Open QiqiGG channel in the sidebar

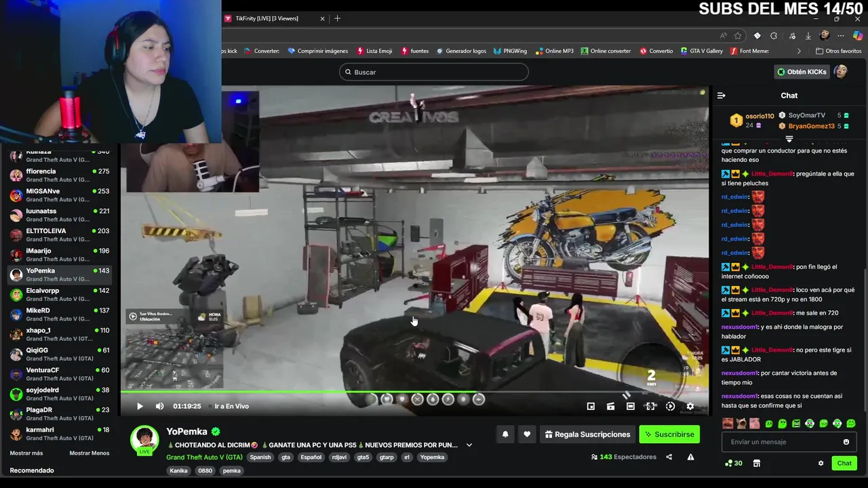click(x=60, y=354)
